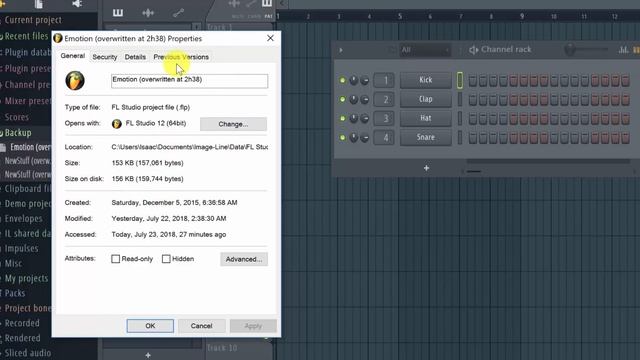Screen dimensions: 640x360
Task: Click the Kick channel button
Action: coord(425,80)
